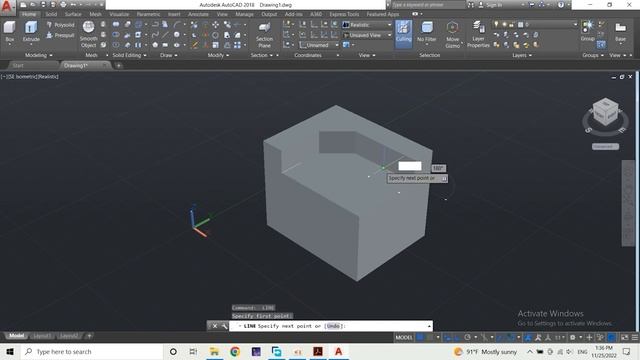The image size is (640, 360).
Task: Expand the Modeling panel
Action: coord(38,55)
